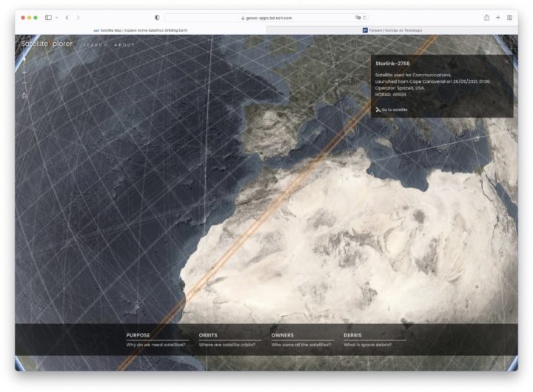
Task: Show Safari tab overview grid
Action: [509, 18]
